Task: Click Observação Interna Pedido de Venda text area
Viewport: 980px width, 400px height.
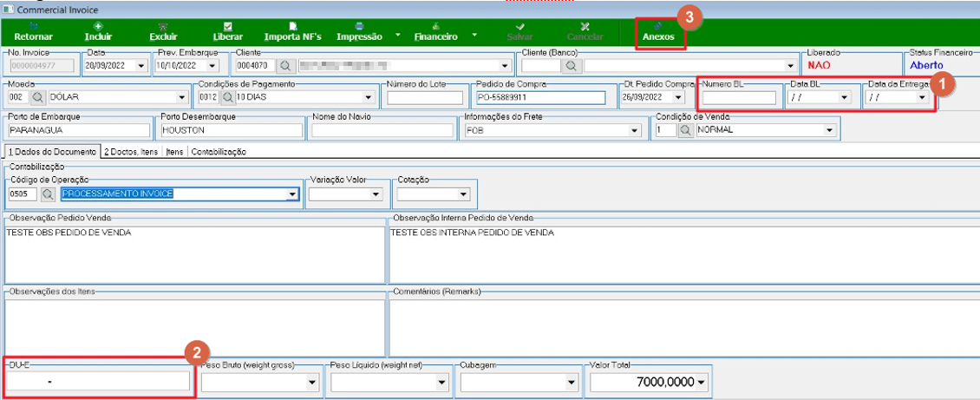Action: pyautogui.click(x=683, y=254)
